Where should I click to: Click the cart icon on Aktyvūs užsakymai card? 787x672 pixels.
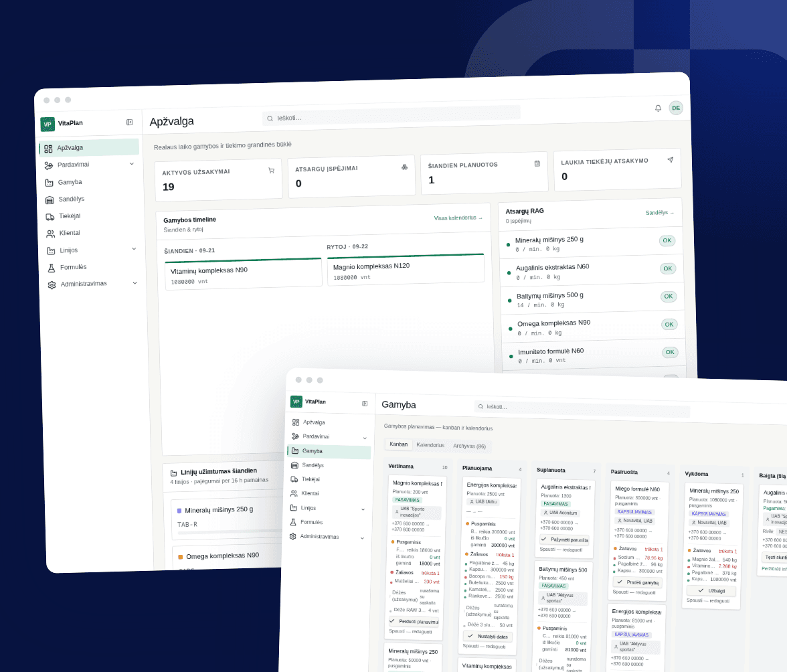pyautogui.click(x=272, y=171)
